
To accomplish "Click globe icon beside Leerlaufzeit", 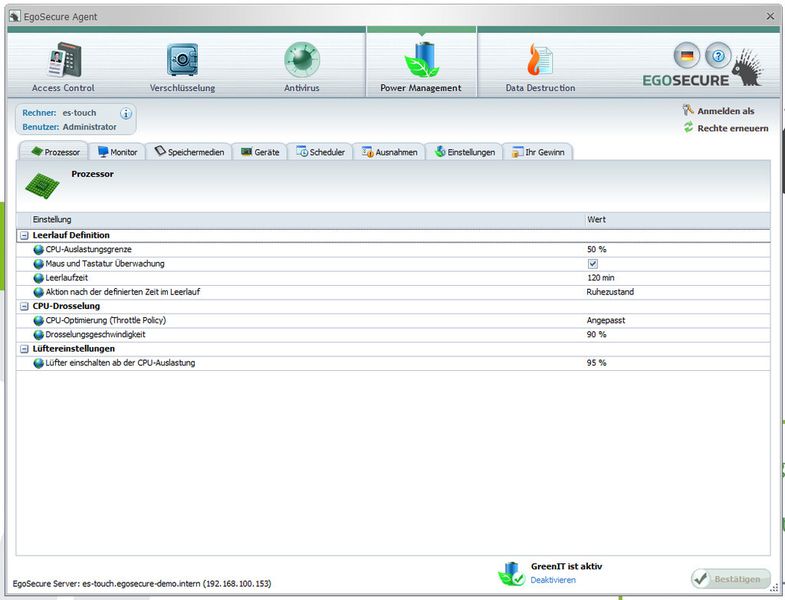I will click(x=39, y=278).
